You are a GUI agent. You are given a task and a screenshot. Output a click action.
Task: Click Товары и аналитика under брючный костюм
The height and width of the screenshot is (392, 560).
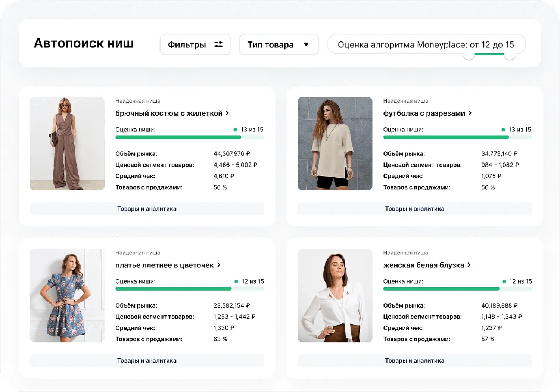pos(147,209)
